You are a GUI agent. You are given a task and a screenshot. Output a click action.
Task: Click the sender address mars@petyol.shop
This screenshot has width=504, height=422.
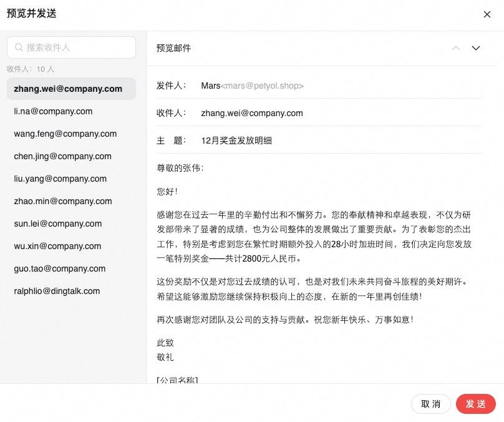click(262, 86)
